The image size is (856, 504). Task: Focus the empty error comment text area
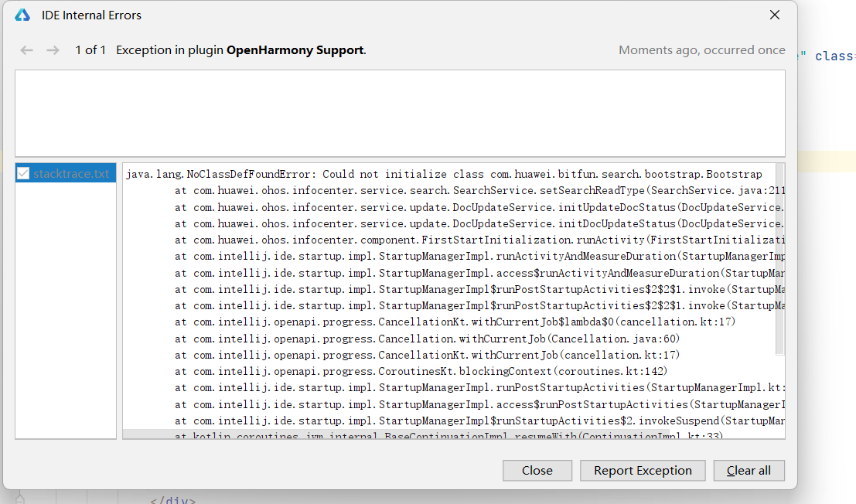click(x=400, y=113)
